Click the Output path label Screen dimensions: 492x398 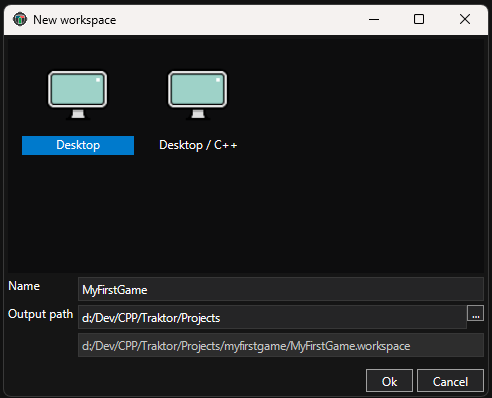pyautogui.click(x=40, y=314)
